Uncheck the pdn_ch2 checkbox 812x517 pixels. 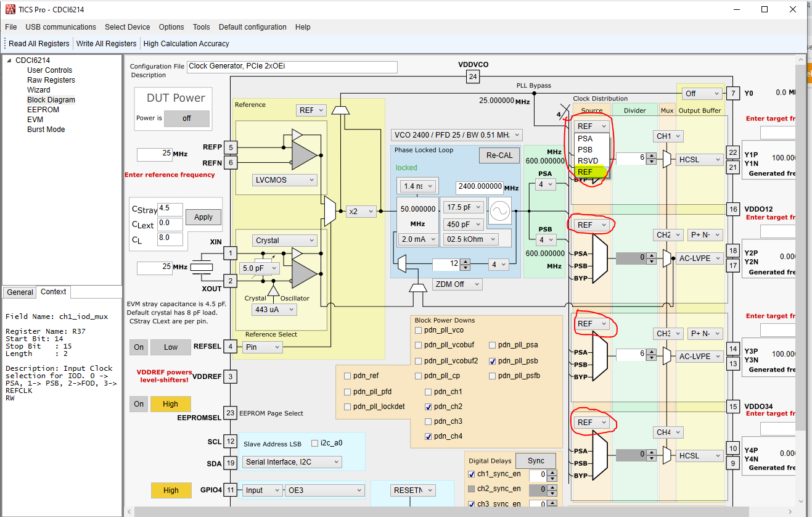429,407
